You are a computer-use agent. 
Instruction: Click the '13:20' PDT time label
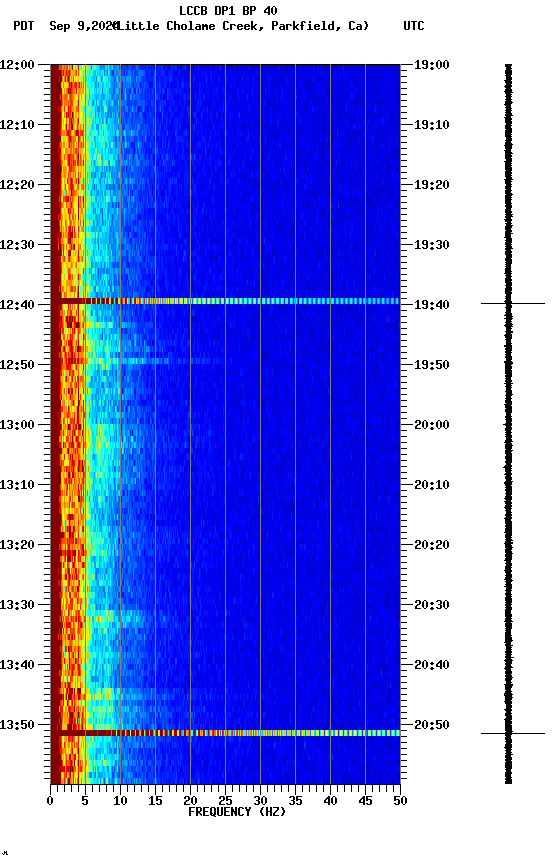(x=17, y=546)
